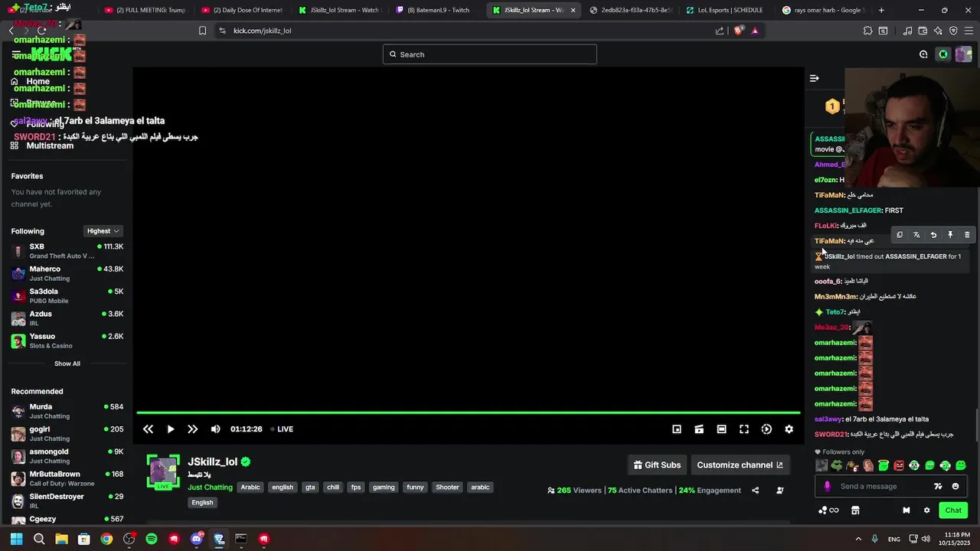Share the JSkillz_lol stream
This screenshot has width=980, height=551.
[x=756, y=491]
